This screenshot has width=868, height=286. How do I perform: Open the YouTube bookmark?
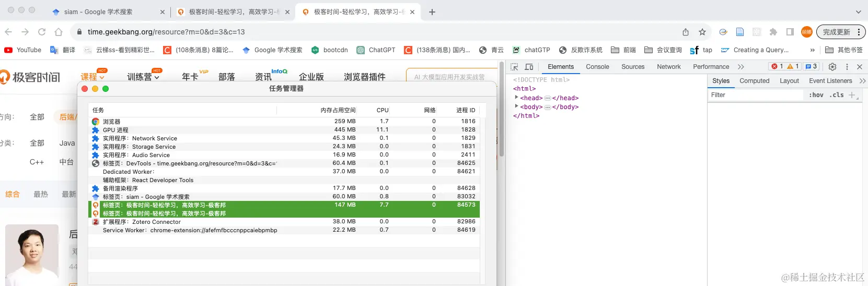point(23,50)
